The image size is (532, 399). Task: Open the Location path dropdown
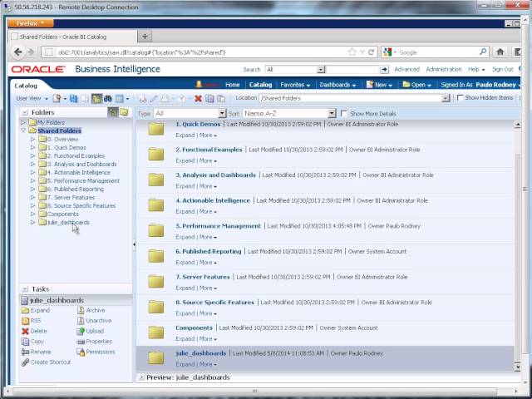click(x=446, y=98)
